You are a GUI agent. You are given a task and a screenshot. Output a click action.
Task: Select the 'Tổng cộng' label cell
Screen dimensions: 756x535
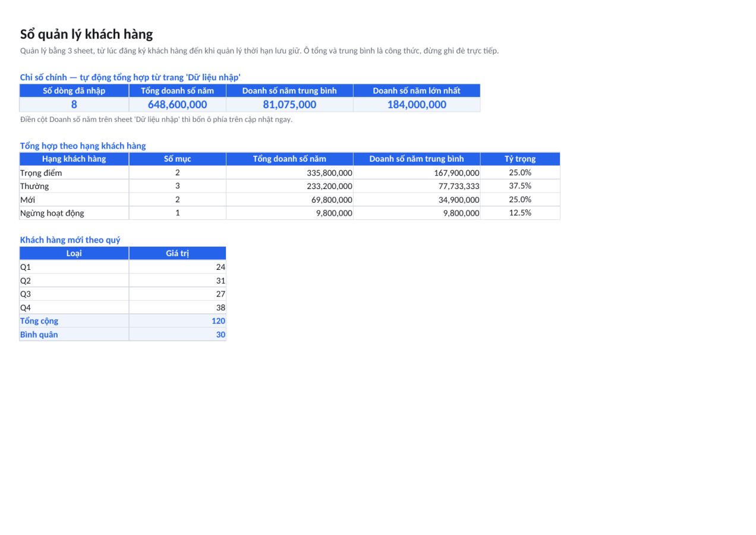point(74,321)
